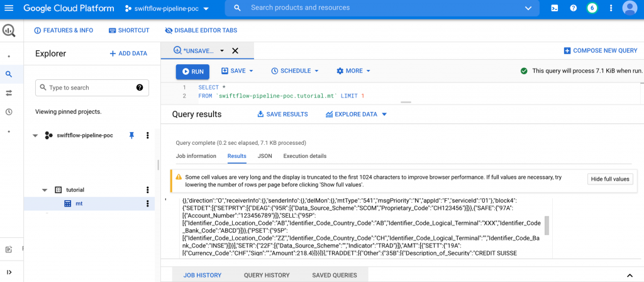This screenshot has height=282, width=644.
Task: Open the help question mark icon
Action: [x=573, y=8]
